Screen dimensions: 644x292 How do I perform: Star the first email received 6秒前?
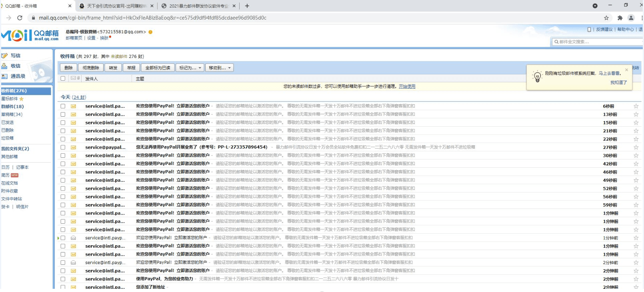[636, 106]
